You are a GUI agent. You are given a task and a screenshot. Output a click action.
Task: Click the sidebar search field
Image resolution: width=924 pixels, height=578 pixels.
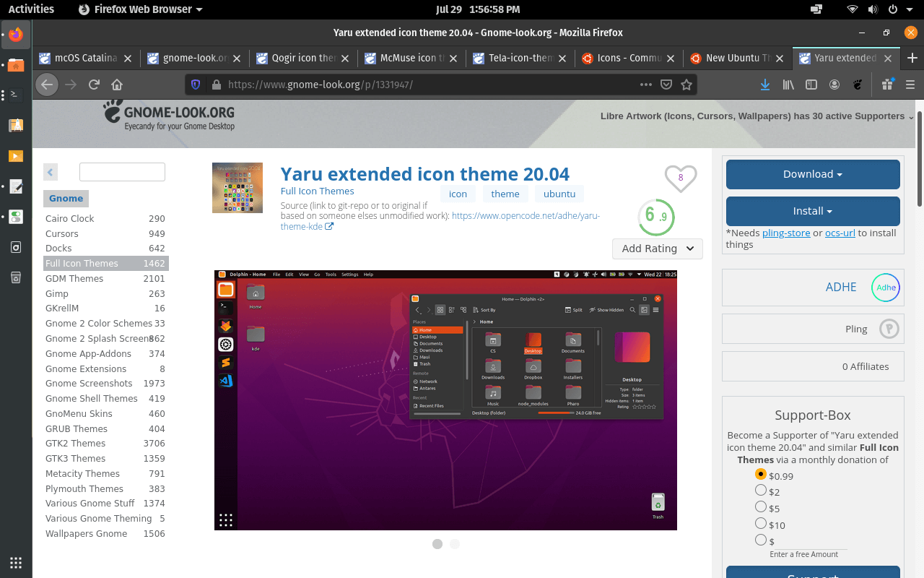pos(122,172)
